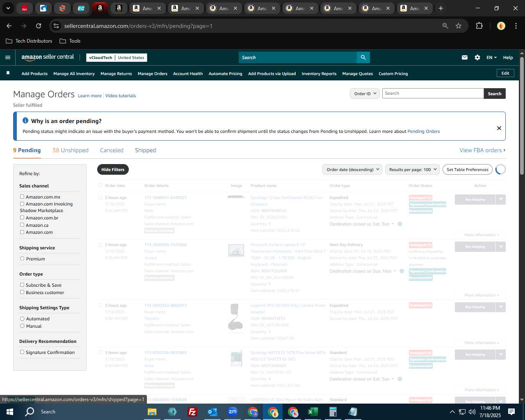
Task: Check the Signature Confirmation filter
Action: coord(22,352)
